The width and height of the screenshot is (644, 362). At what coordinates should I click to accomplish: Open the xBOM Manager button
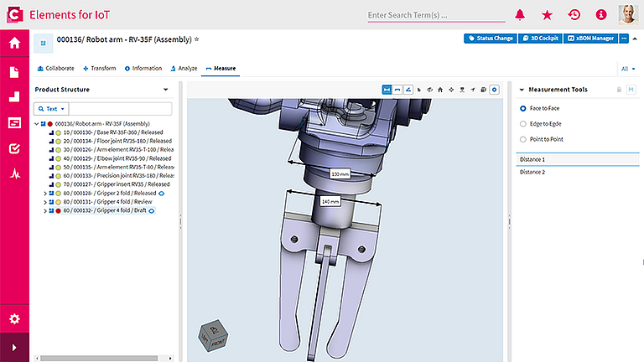(590, 39)
